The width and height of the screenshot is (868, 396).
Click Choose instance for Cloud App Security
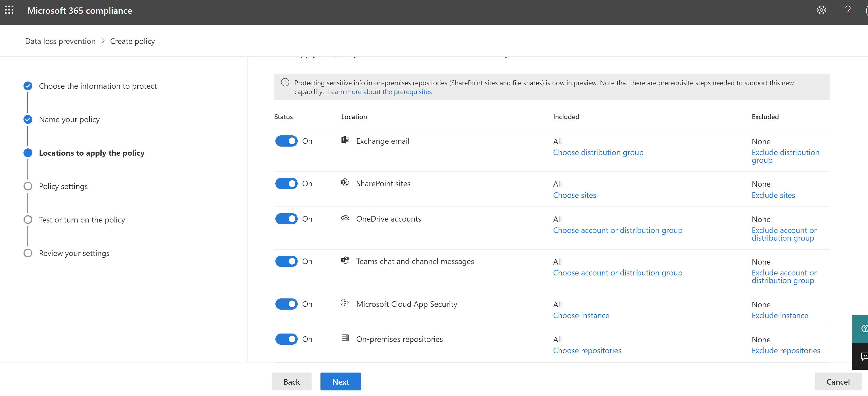point(581,315)
